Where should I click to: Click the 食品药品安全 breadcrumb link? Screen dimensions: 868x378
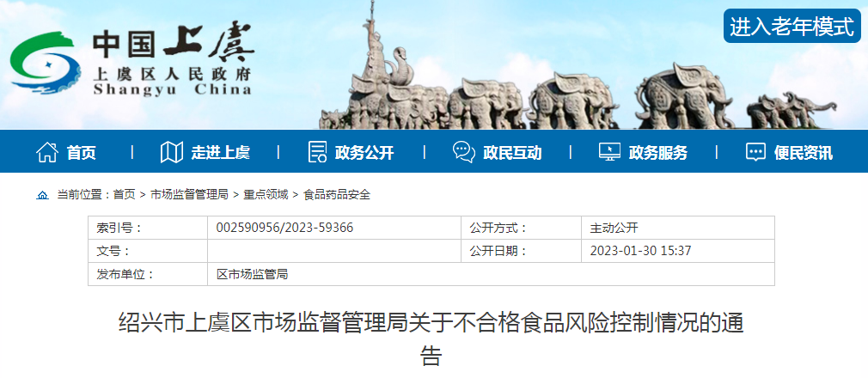point(337,195)
